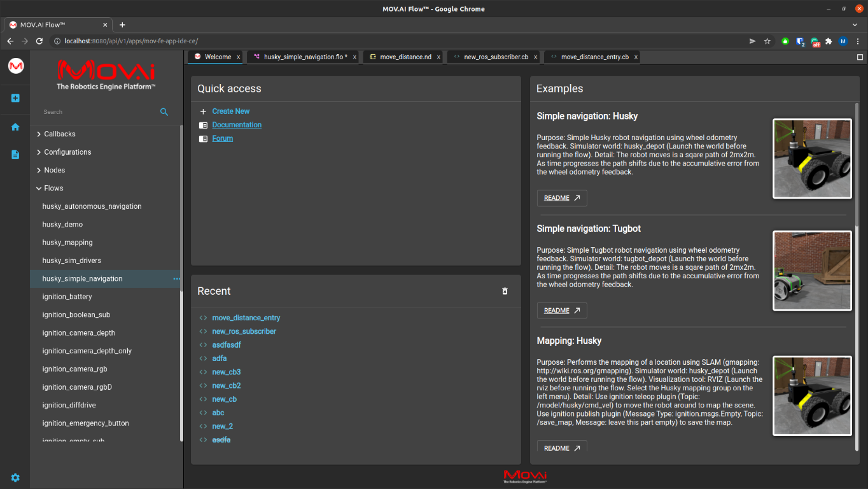Open the settings gear icon
Screen dimensions: 868x489
coord(15,478)
